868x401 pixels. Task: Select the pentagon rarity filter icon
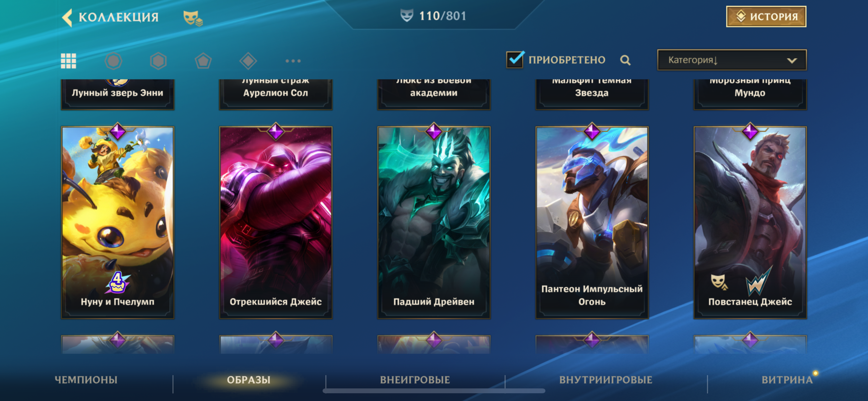point(203,61)
